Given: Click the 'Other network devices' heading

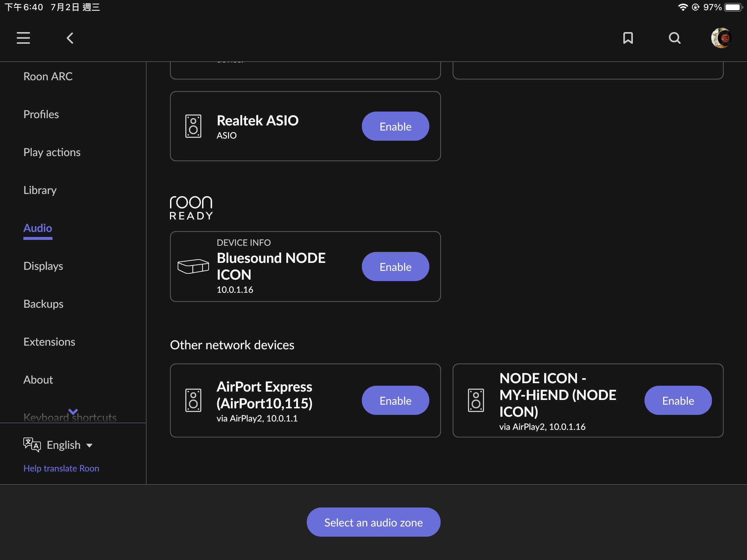Looking at the screenshot, I should [232, 345].
